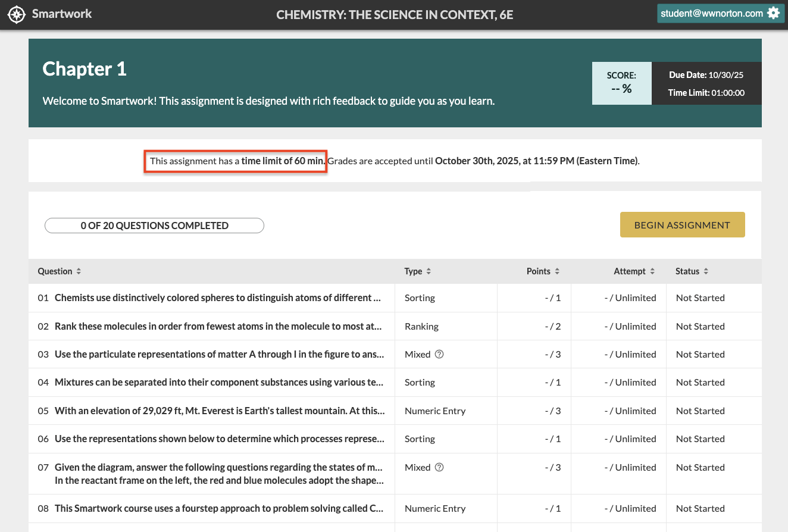Click the Smartwork title text
The width and height of the screenshot is (788, 532).
click(x=62, y=14)
